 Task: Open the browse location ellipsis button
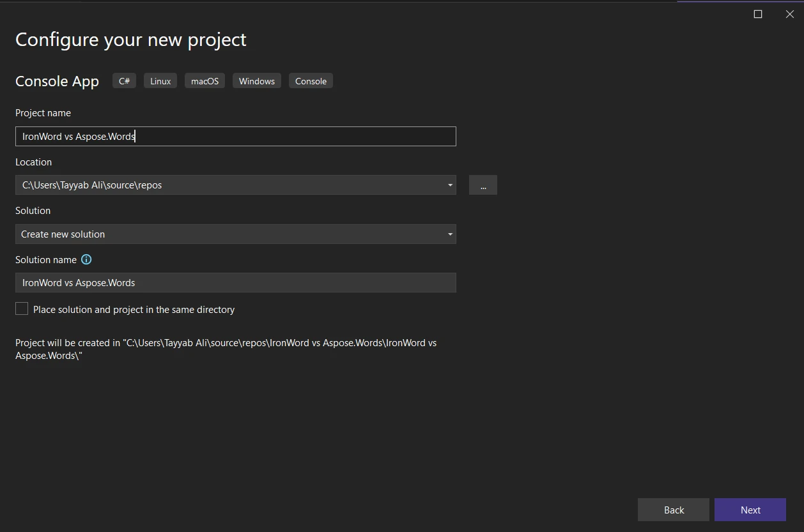(x=483, y=185)
